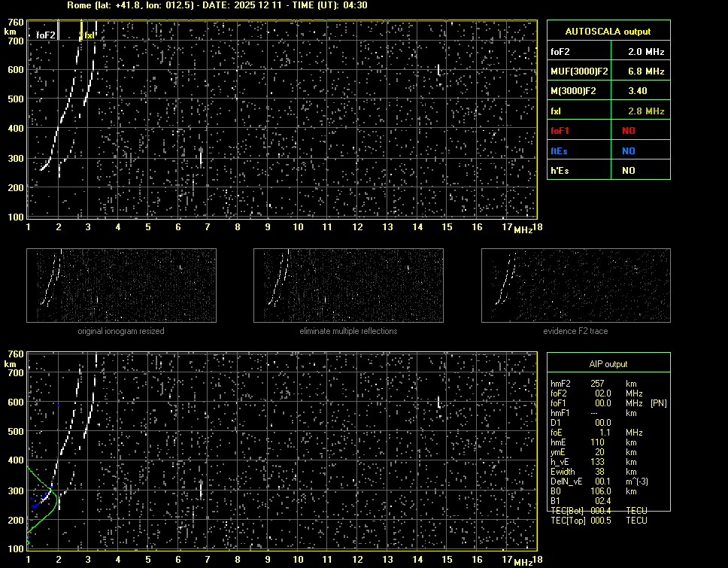Click the h'Es NO value
The width and height of the screenshot is (728, 568).
tap(628, 171)
